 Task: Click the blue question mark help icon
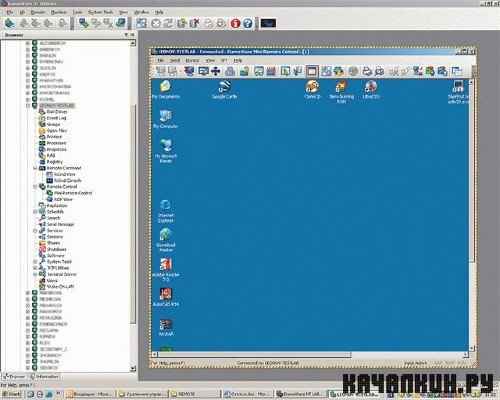pos(247,23)
